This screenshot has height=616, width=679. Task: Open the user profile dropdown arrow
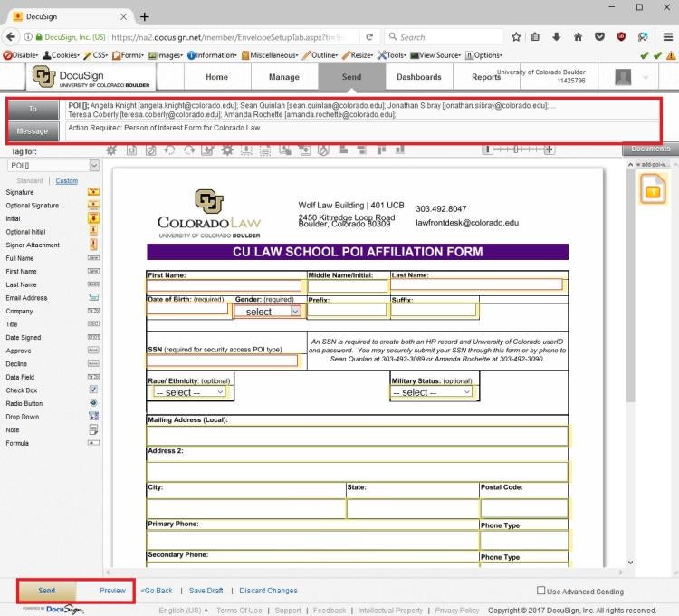(646, 78)
